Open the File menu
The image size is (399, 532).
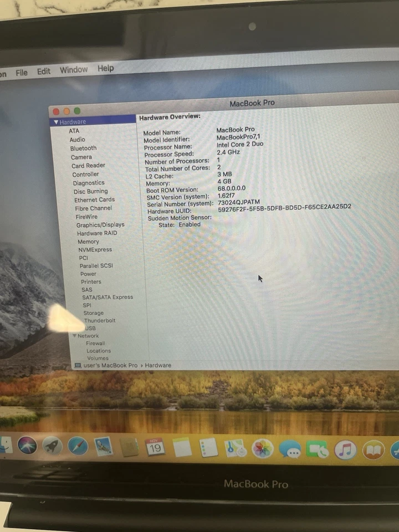(x=22, y=73)
